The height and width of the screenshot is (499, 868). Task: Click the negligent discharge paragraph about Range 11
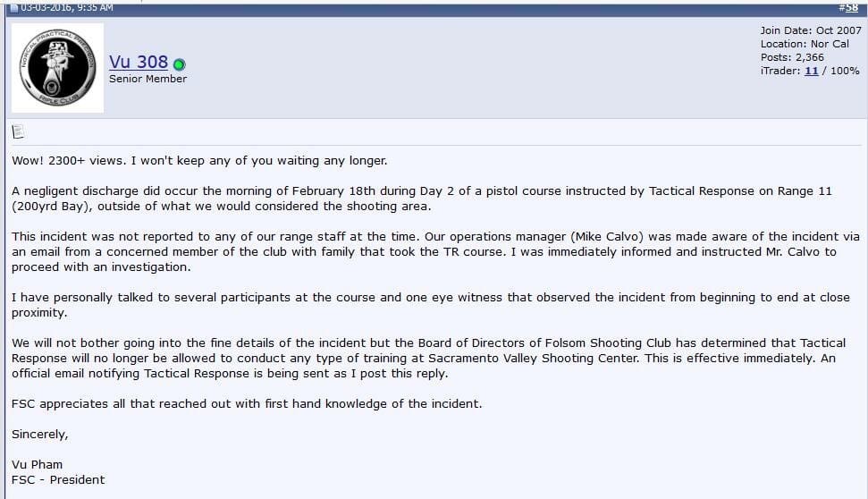(422, 199)
